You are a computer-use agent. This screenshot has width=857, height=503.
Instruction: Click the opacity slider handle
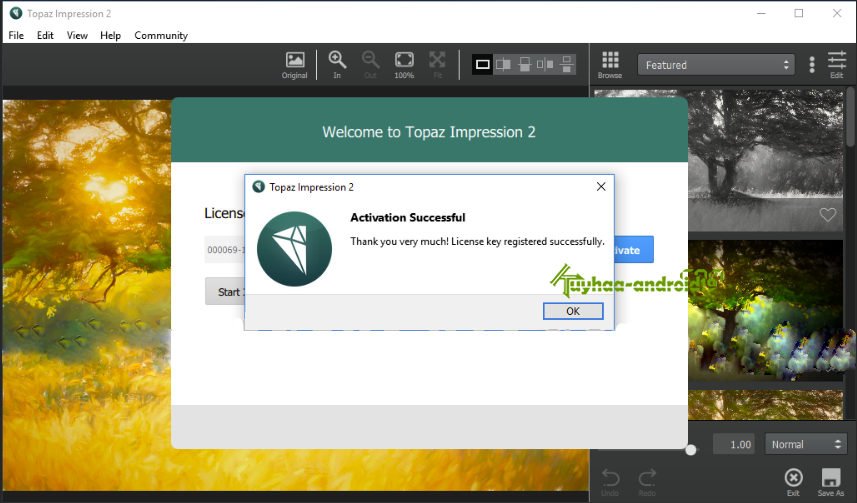691,449
